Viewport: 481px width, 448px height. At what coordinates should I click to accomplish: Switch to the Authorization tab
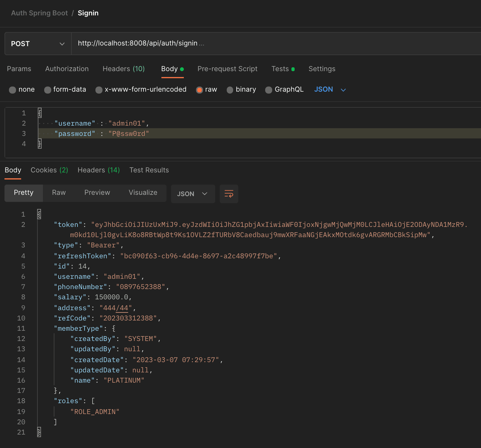pyautogui.click(x=67, y=69)
